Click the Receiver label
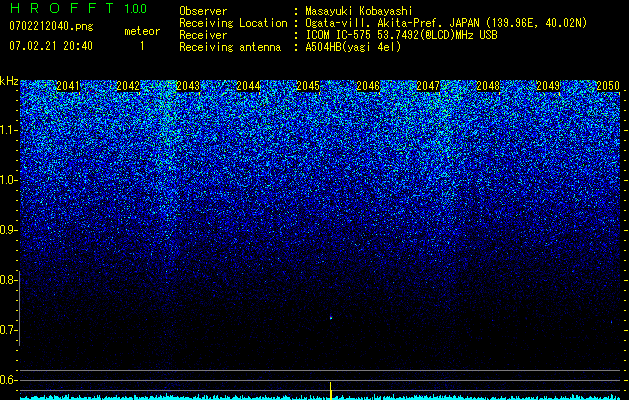Screen dimensions: 629x400 coord(203,35)
